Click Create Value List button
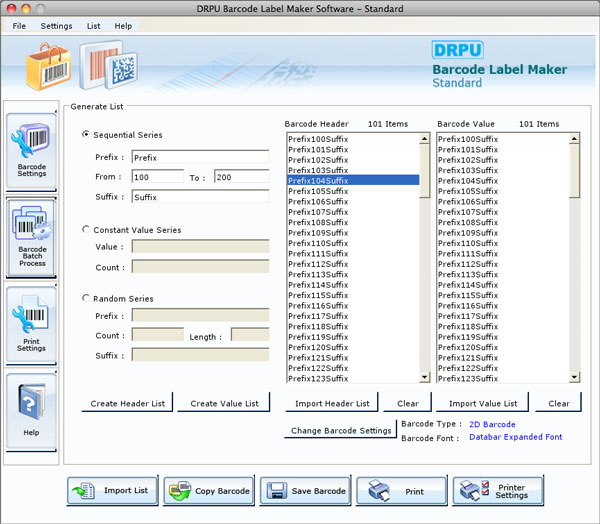 coord(224,403)
